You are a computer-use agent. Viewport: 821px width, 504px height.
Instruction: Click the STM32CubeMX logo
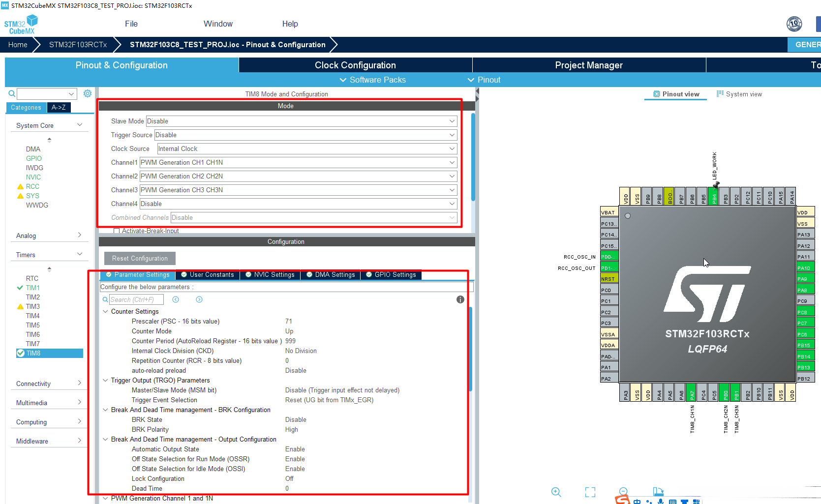point(21,24)
